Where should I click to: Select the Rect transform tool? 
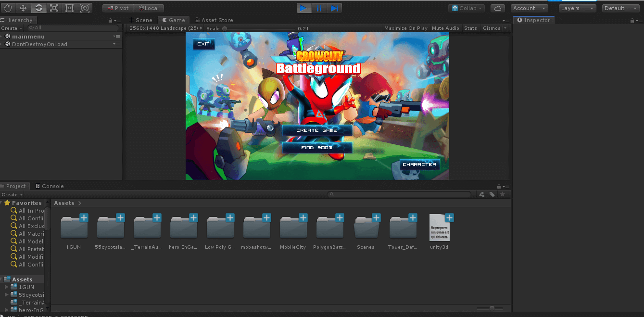click(x=69, y=8)
